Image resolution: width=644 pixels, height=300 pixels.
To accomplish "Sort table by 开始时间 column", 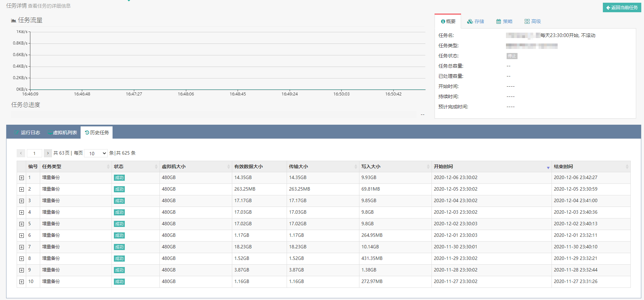I will point(443,166).
